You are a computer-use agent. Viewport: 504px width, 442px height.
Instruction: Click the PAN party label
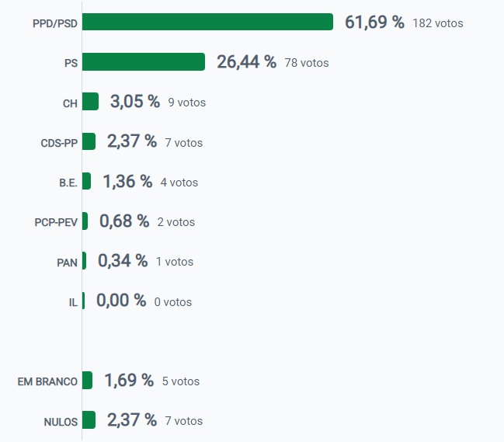click(x=67, y=263)
